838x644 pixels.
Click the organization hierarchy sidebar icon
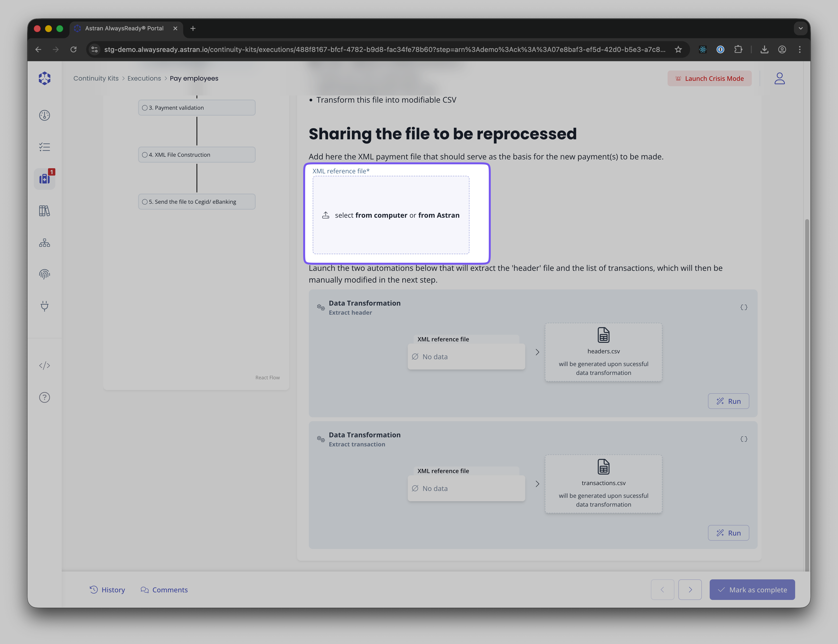click(x=45, y=243)
